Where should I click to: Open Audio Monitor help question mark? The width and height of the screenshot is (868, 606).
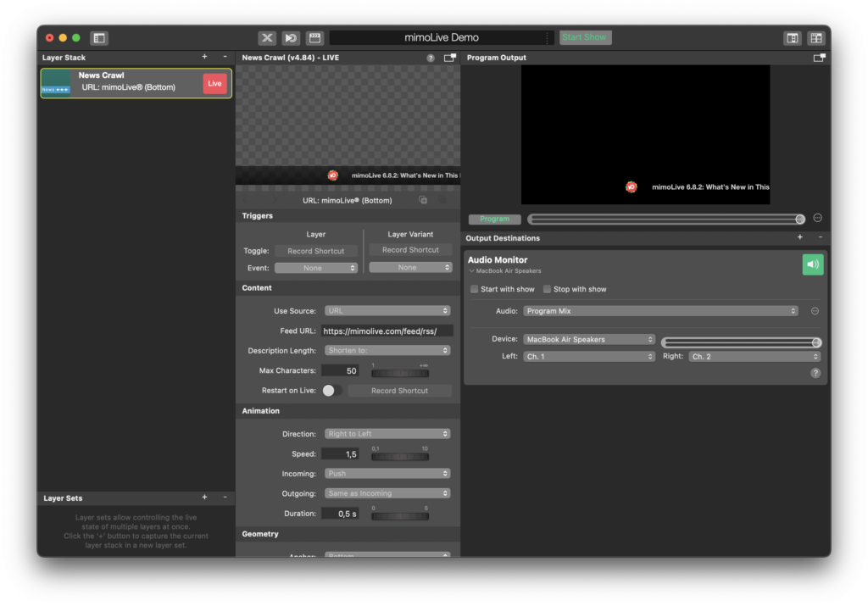pos(815,373)
